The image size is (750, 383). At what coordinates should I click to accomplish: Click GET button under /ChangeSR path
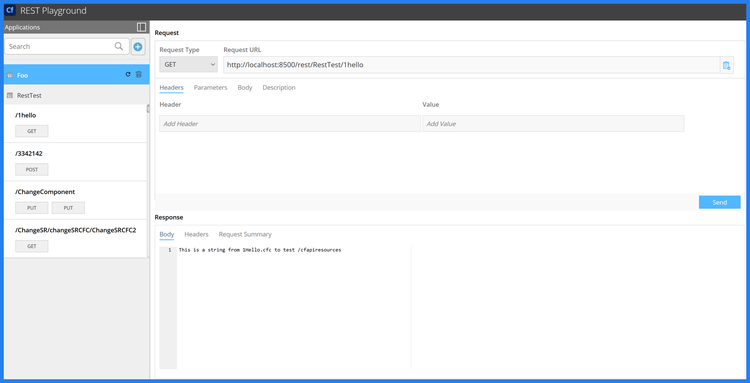click(x=32, y=246)
